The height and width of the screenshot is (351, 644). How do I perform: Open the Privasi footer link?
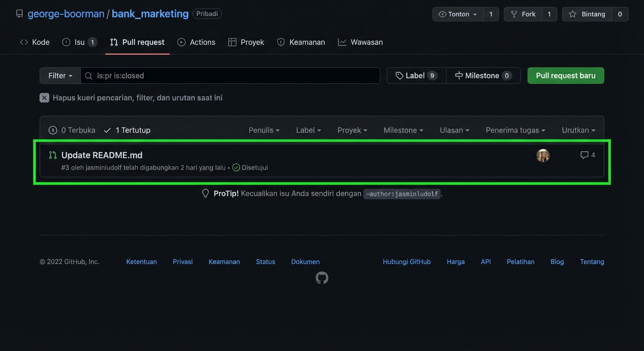point(182,262)
